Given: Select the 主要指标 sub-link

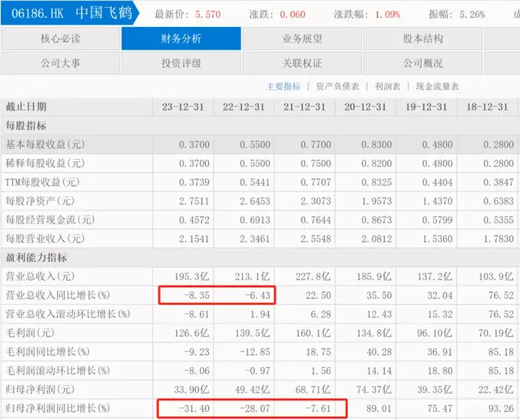Looking at the screenshot, I should click(284, 86).
